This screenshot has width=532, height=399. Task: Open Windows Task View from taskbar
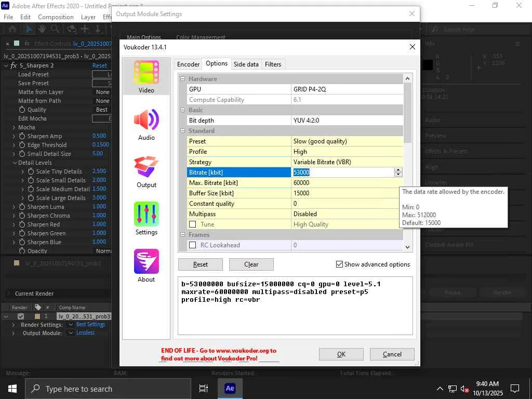pos(204,389)
